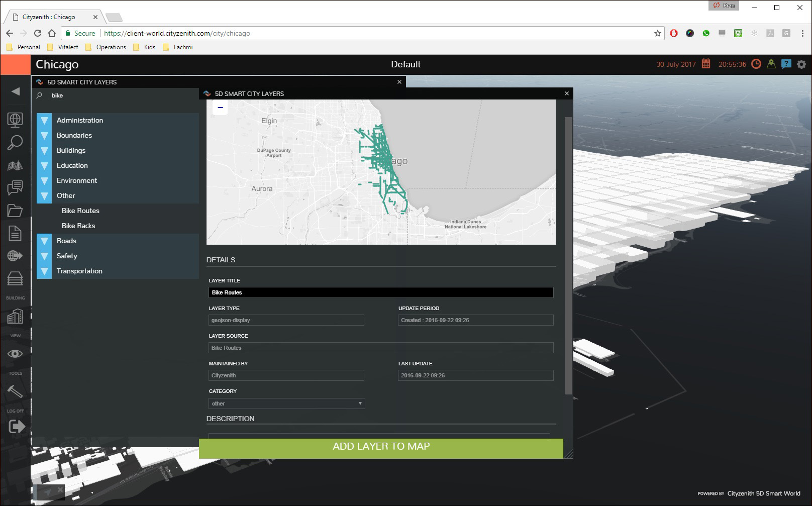Select the Bike Racks layer
Image resolution: width=812 pixels, height=506 pixels.
pyautogui.click(x=78, y=226)
